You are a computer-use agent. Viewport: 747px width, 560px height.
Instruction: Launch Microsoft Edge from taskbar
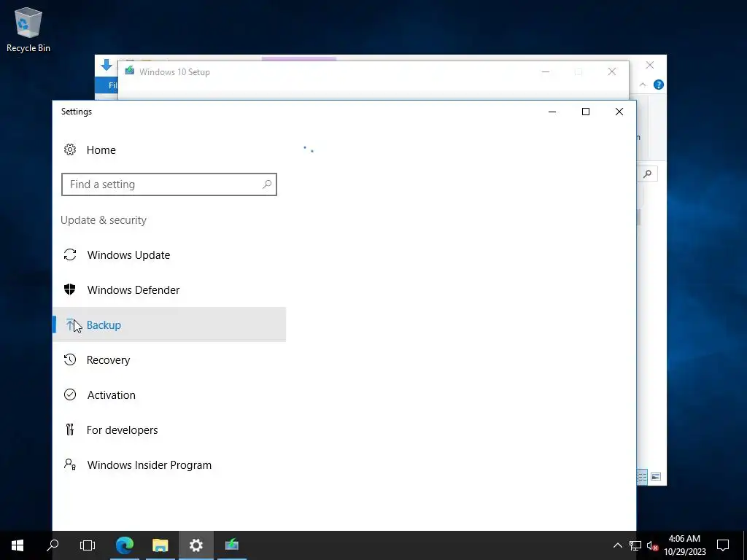click(x=125, y=545)
